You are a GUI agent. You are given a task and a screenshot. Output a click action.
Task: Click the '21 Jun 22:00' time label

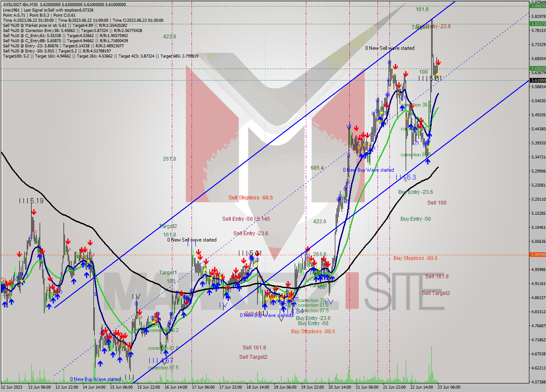[394, 387]
